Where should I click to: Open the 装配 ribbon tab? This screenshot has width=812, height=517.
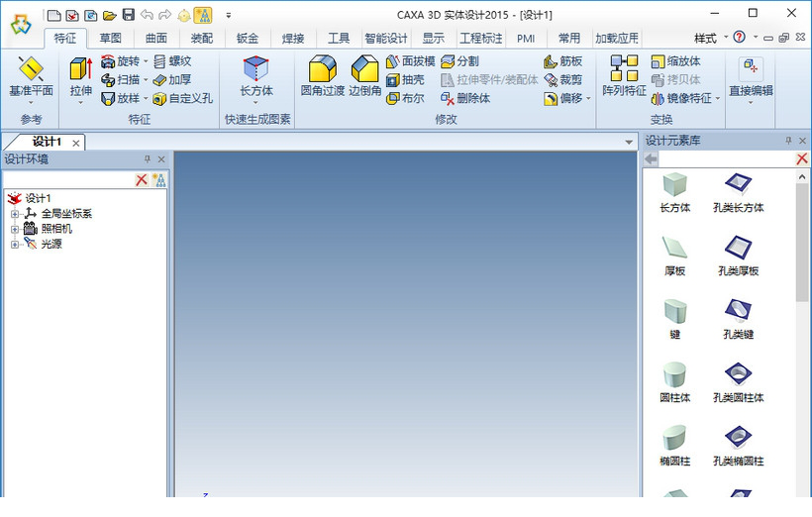(201, 38)
